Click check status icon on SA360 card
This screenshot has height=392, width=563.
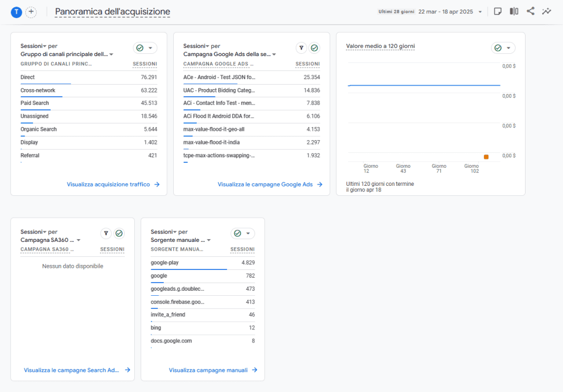(119, 233)
